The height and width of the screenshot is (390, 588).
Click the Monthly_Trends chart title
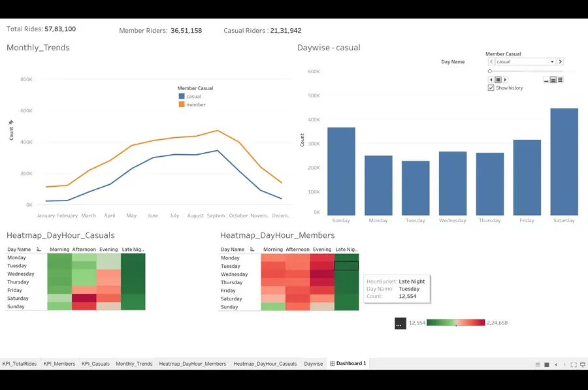tap(39, 48)
